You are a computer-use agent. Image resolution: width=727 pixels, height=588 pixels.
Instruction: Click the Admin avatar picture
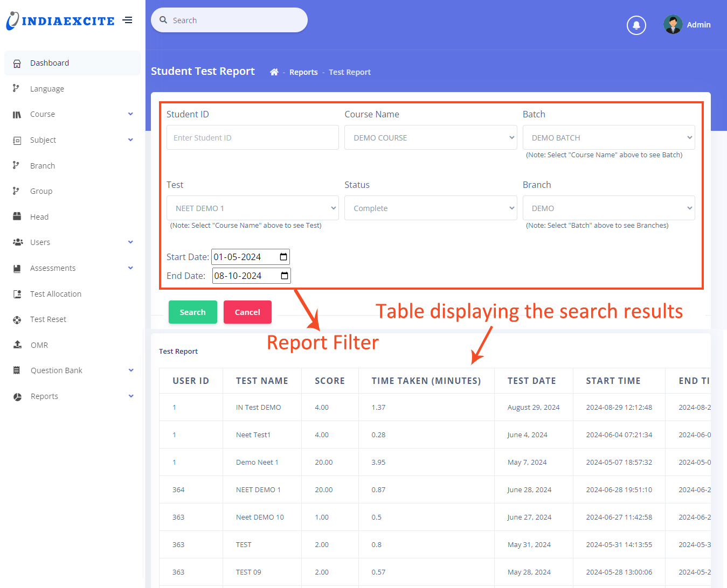tap(673, 25)
